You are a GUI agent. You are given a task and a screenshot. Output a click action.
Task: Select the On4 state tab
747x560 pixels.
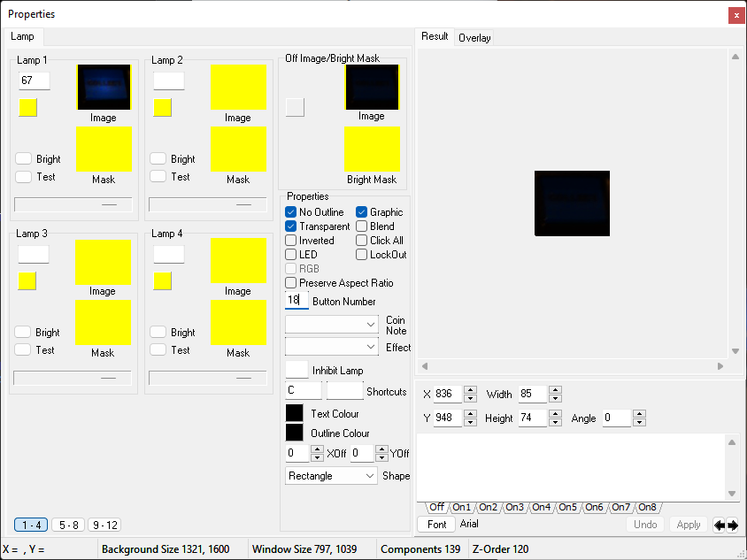pos(541,507)
